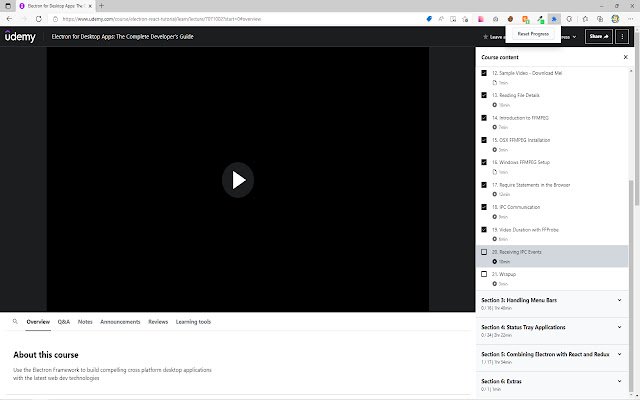Open the browser profile avatar
Screen dimensions: 640x400
click(x=616, y=19)
